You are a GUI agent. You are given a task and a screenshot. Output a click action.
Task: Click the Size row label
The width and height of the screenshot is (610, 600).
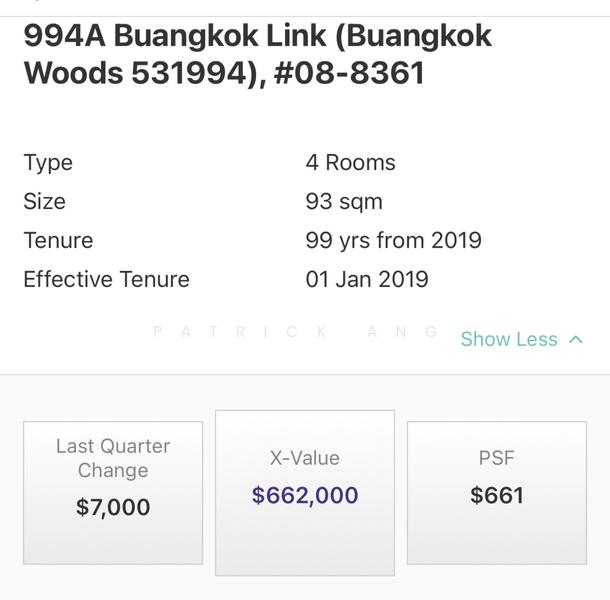coord(44,202)
